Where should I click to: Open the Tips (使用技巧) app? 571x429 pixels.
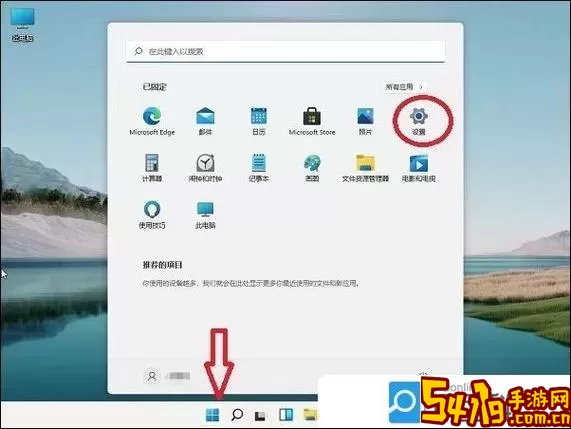pyautogui.click(x=152, y=215)
